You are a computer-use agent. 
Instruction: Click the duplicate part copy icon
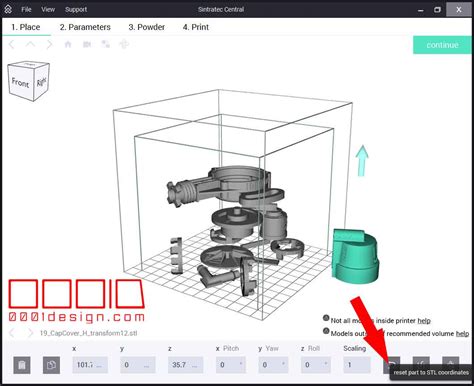coord(51,365)
